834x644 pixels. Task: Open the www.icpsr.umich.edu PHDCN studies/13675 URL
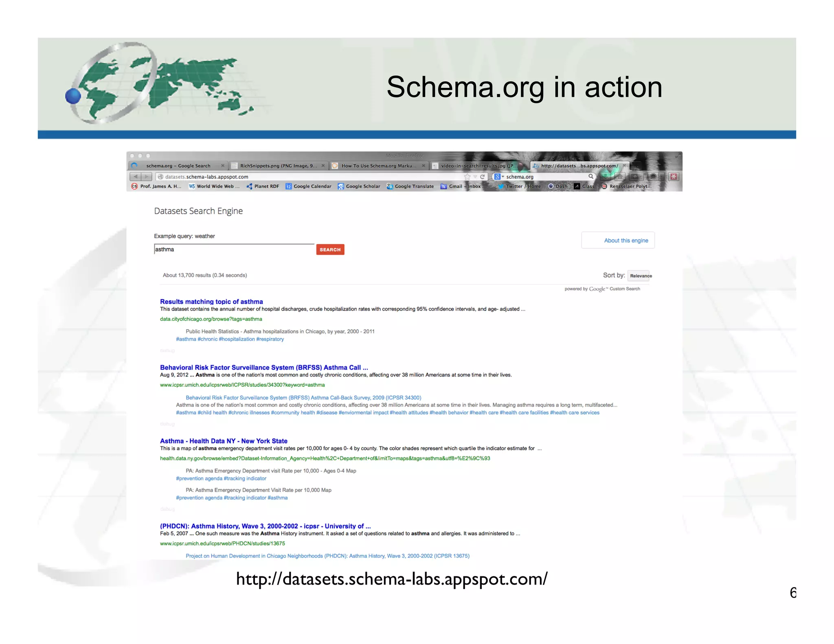(x=222, y=543)
